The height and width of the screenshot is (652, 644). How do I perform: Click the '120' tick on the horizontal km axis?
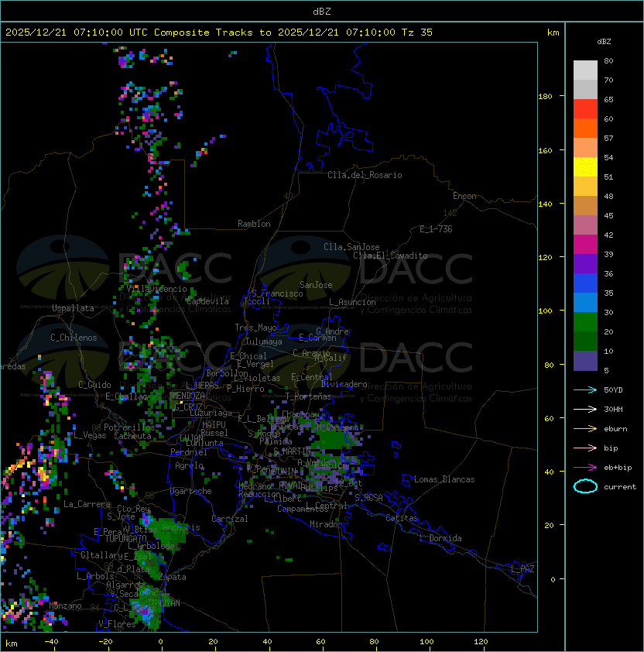click(481, 642)
